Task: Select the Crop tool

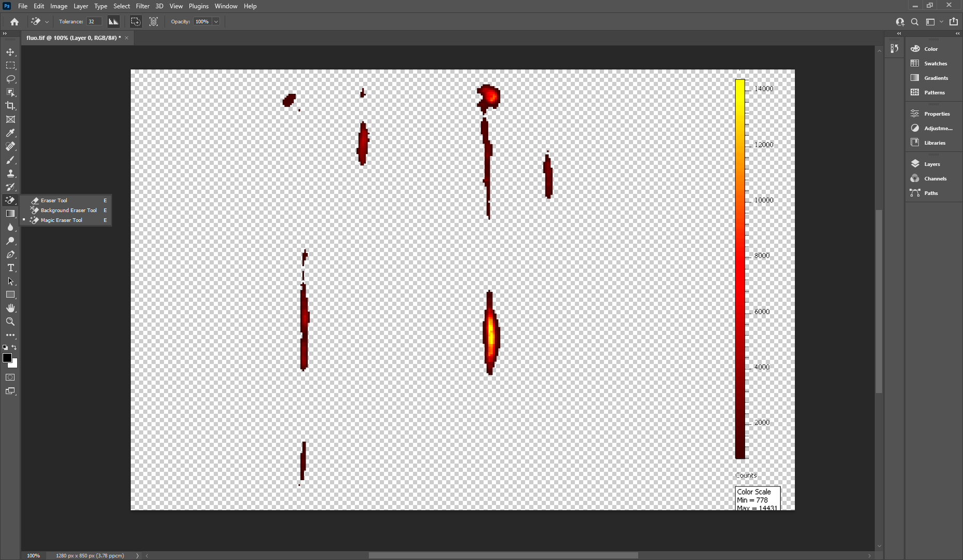Action: pyautogui.click(x=10, y=106)
